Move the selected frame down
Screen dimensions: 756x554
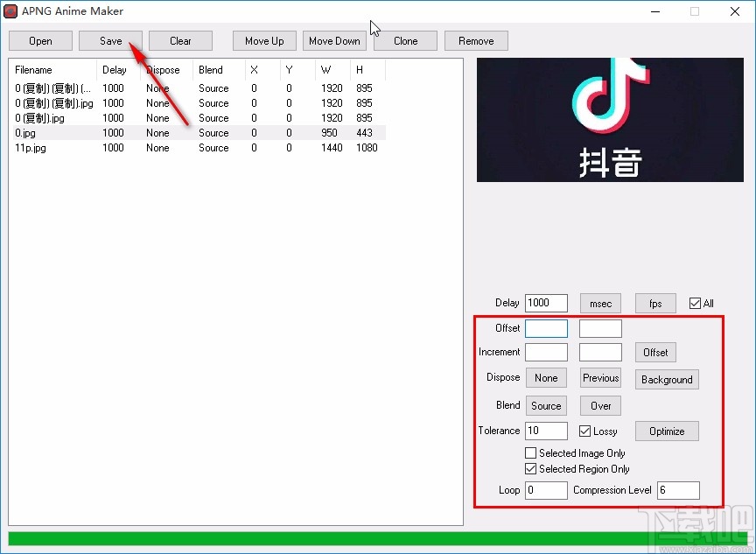click(334, 40)
